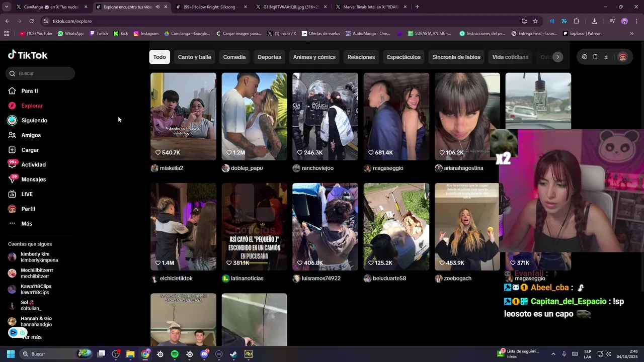The height and width of the screenshot is (362, 644).
Task: Switch to the Hollow Knight: Silksong tab
Action: click(x=211, y=7)
